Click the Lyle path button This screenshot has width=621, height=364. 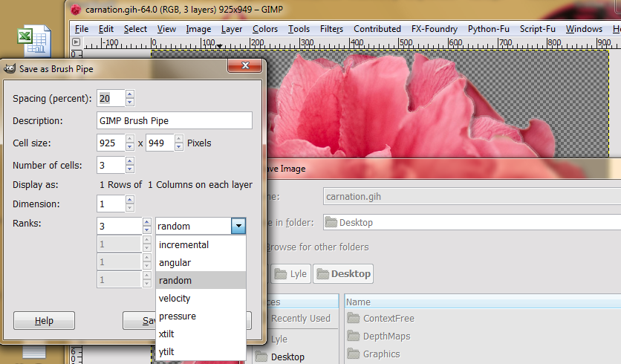point(291,273)
